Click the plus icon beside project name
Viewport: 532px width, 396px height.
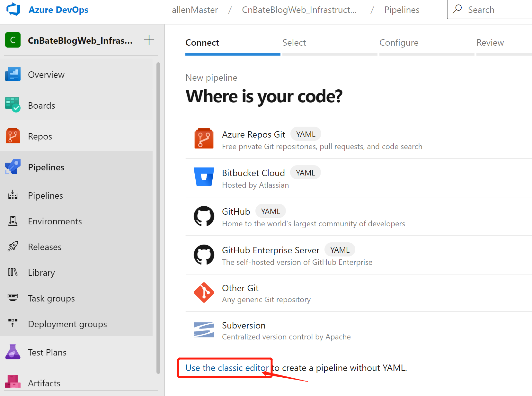[149, 40]
